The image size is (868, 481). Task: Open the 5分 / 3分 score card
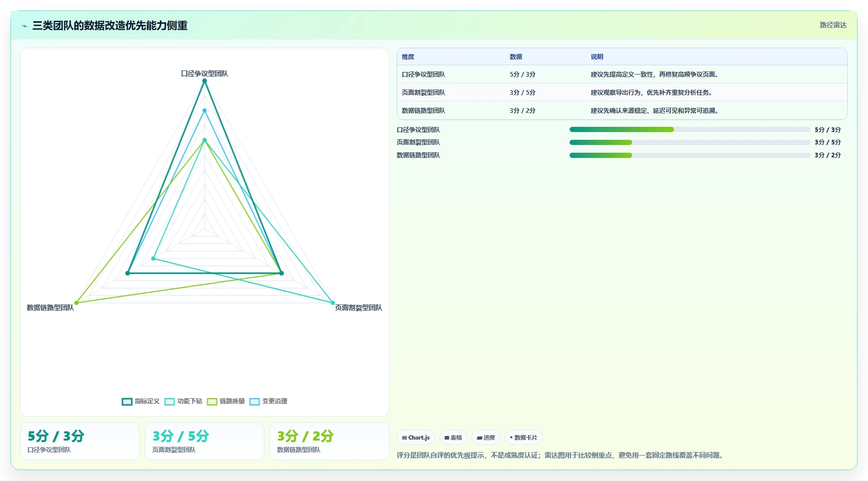(80, 441)
